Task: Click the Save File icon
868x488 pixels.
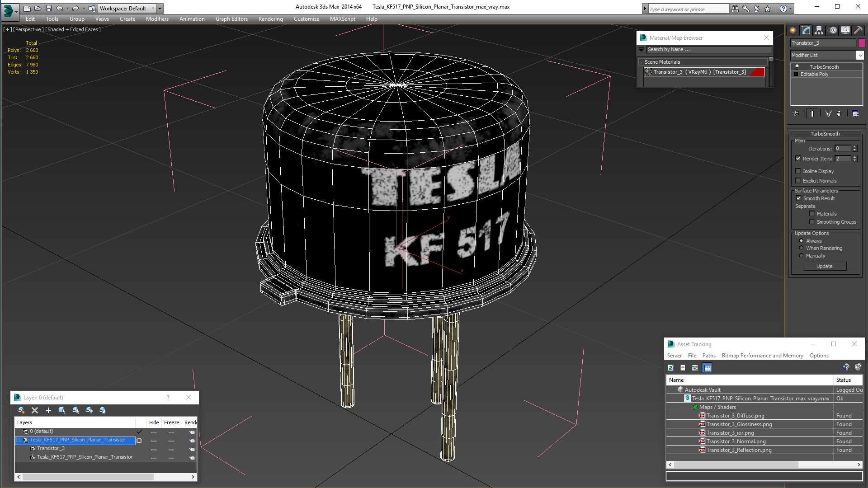Action: click(49, 8)
